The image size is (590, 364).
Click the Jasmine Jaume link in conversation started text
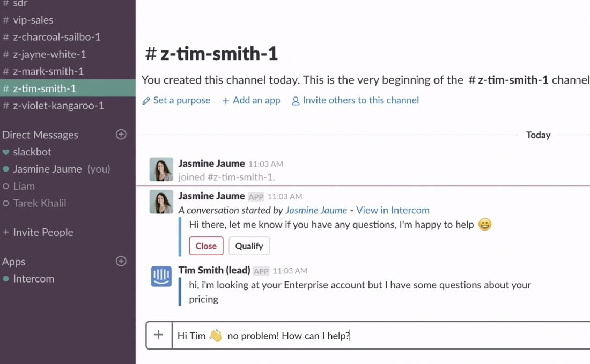click(316, 210)
